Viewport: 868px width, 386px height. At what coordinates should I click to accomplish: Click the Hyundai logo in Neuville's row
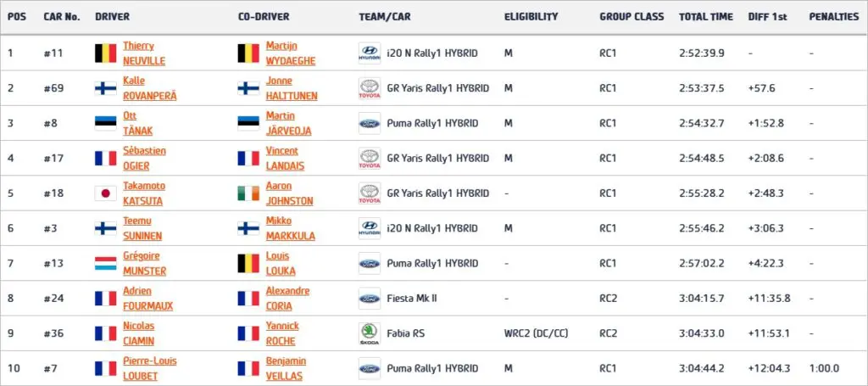click(370, 53)
